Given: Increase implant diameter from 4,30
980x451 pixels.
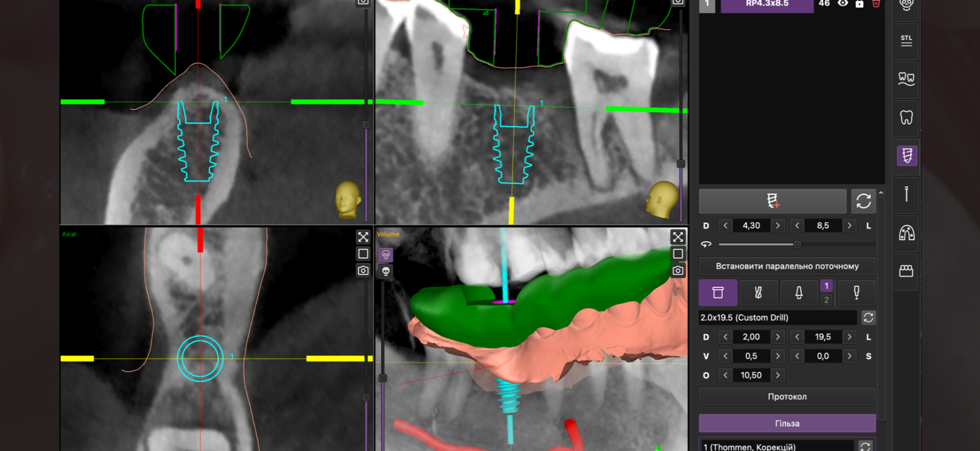Looking at the screenshot, I should coord(778,226).
